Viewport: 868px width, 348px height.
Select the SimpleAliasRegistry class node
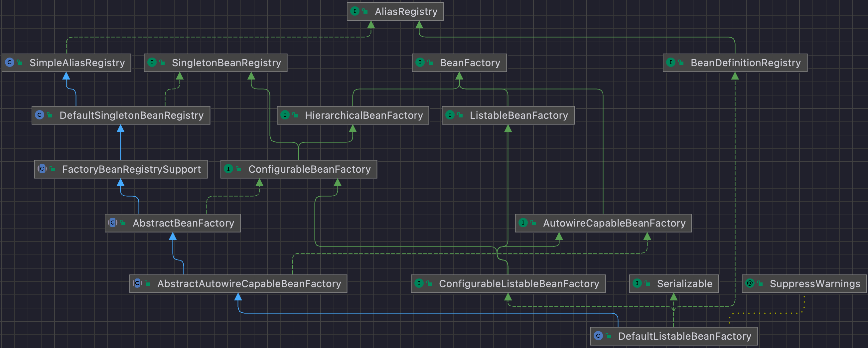[67, 63]
